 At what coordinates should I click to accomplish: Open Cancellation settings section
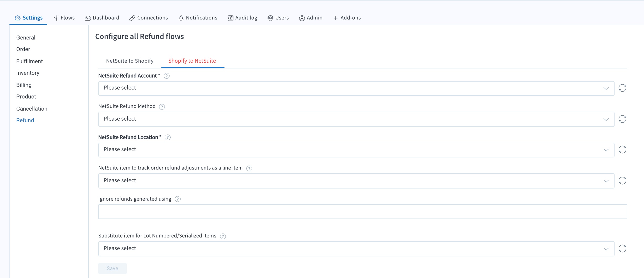(x=32, y=109)
